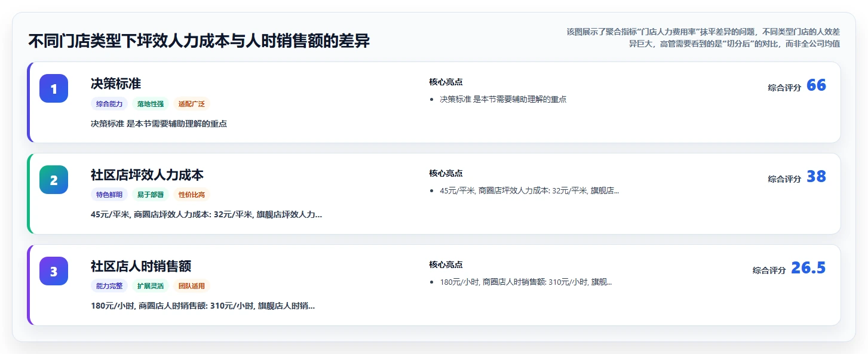Select the 社区店人时销售额 card title
The image size is (868, 354).
tap(141, 266)
